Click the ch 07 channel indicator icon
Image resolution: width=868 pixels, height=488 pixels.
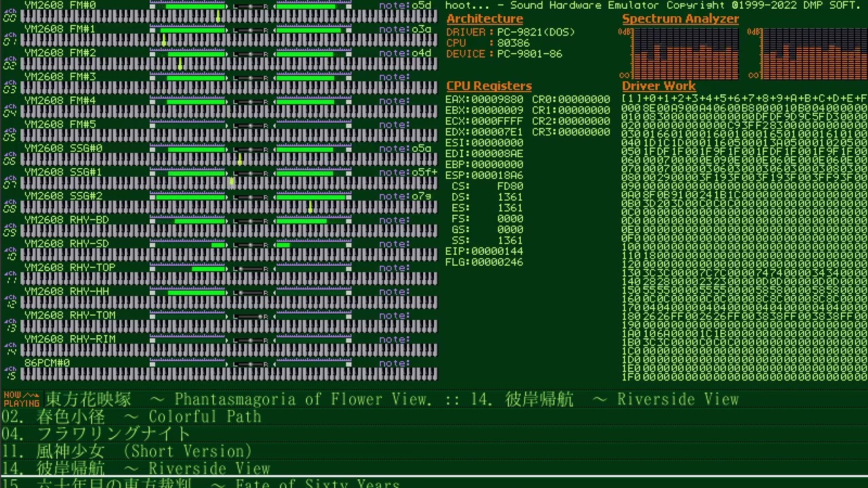pyautogui.click(x=10, y=182)
